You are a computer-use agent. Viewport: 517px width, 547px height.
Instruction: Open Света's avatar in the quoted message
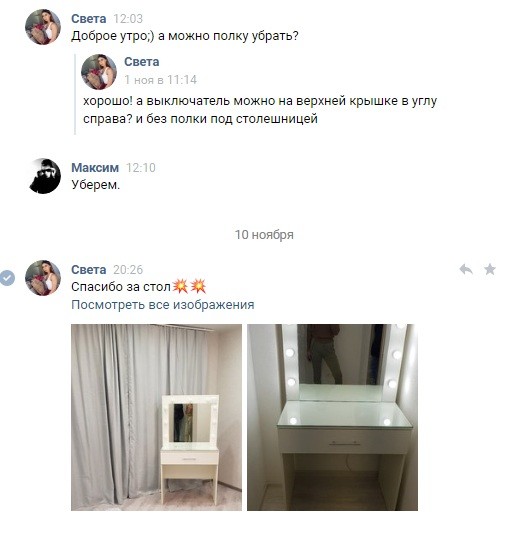coord(99,72)
